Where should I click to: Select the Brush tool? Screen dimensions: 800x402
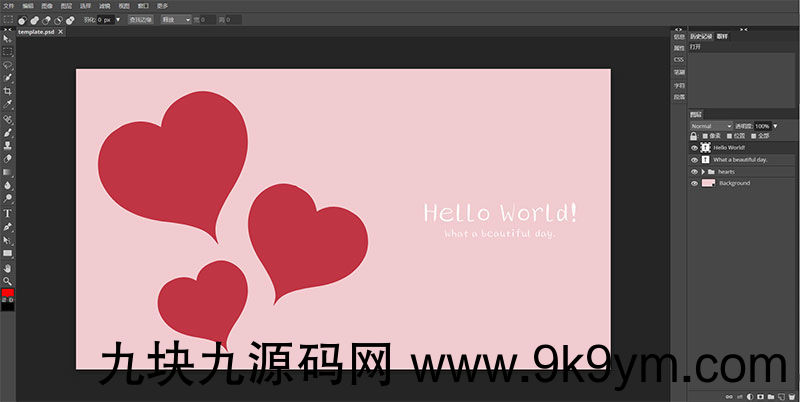(7, 133)
